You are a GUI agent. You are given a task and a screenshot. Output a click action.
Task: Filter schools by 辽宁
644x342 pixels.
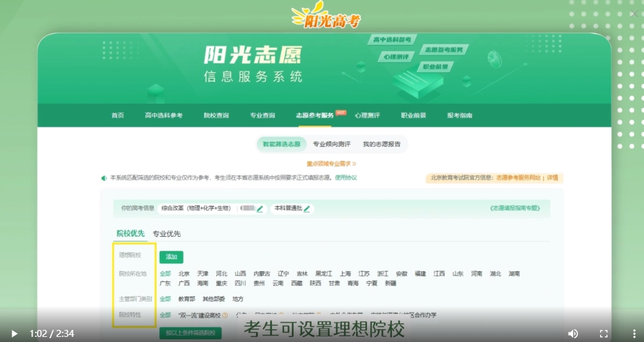click(x=283, y=274)
